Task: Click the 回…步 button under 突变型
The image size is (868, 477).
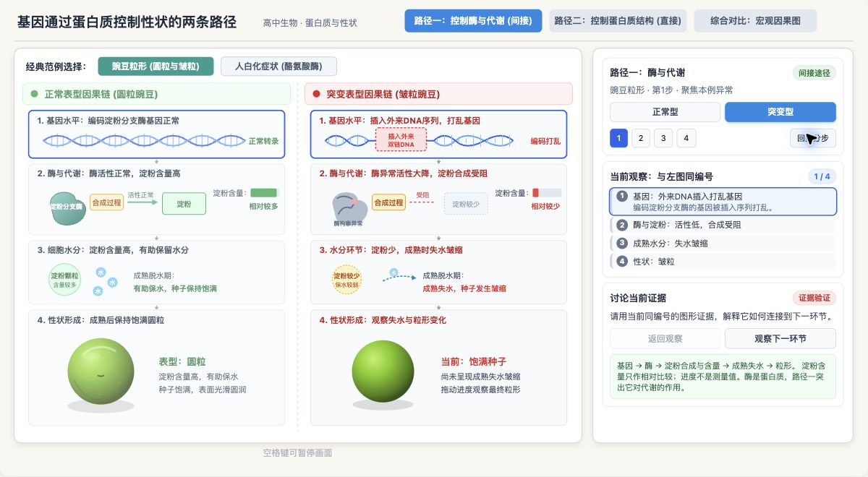Action: pos(813,138)
